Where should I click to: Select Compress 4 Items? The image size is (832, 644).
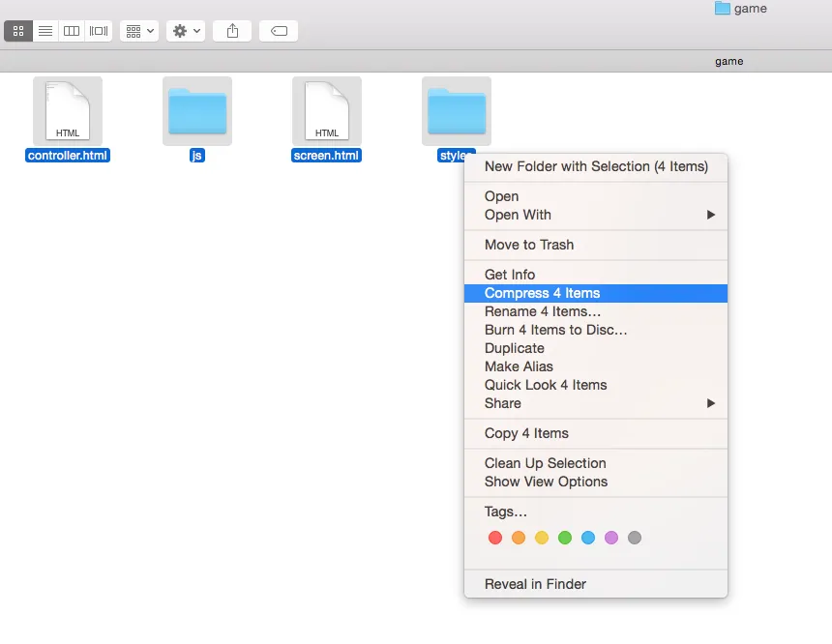pyautogui.click(x=596, y=293)
